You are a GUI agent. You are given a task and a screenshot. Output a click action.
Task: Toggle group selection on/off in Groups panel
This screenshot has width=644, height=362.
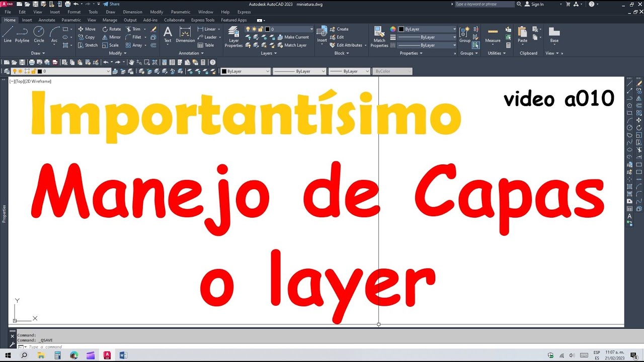475,45
